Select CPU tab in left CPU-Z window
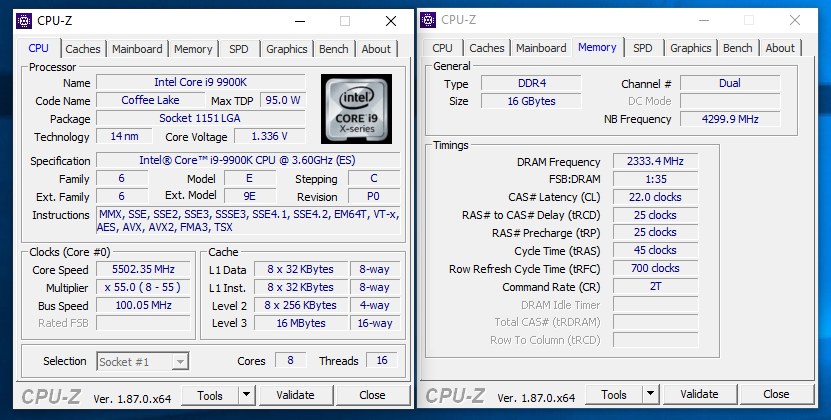This screenshot has width=831, height=420. (39, 48)
